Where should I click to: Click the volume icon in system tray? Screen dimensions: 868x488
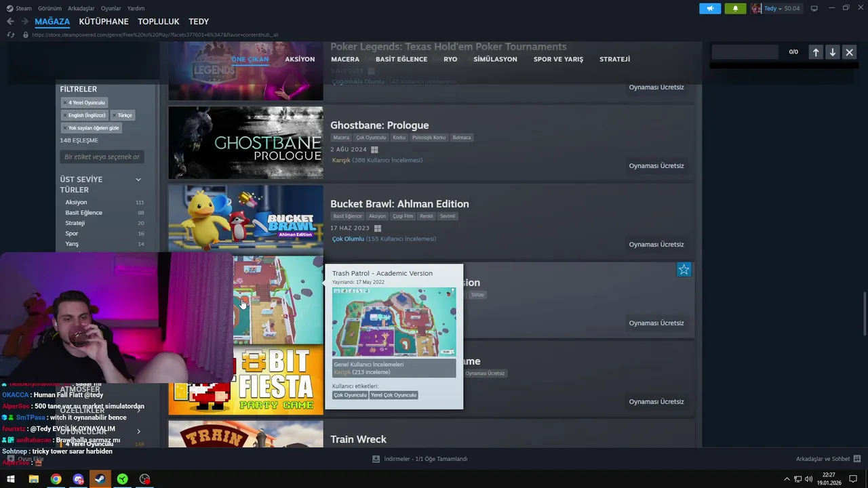click(x=808, y=479)
